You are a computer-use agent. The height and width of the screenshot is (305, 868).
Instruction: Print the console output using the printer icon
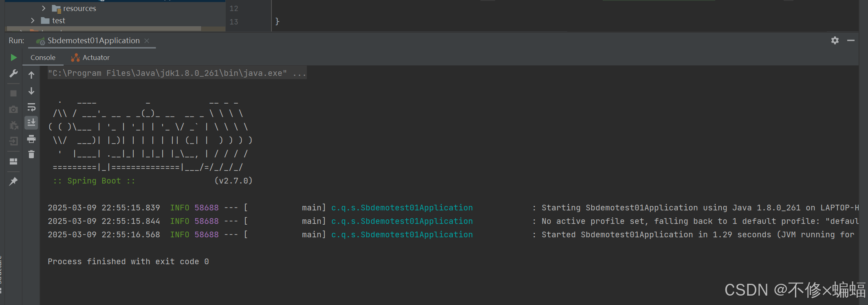(31, 139)
